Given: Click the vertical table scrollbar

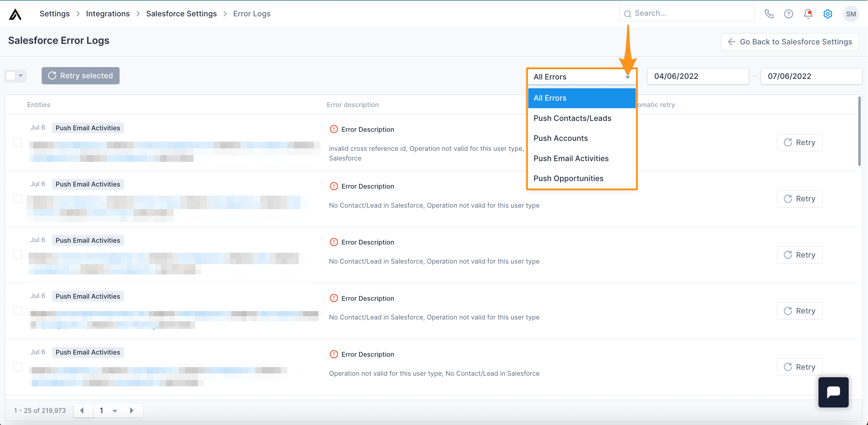Looking at the screenshot, I should pos(859,131).
